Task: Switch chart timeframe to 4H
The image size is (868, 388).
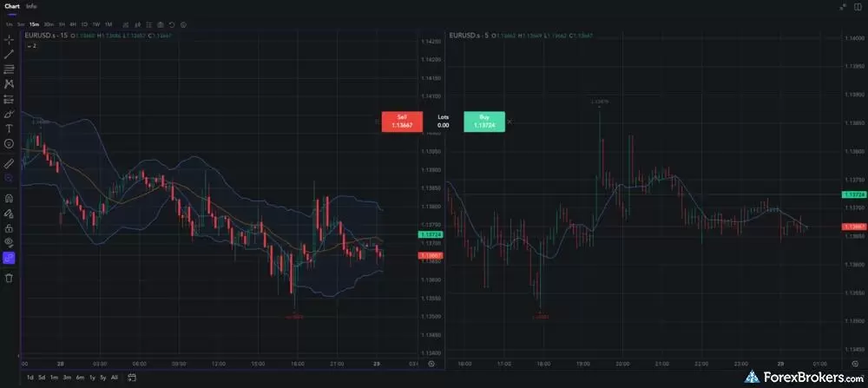Action: (x=73, y=24)
